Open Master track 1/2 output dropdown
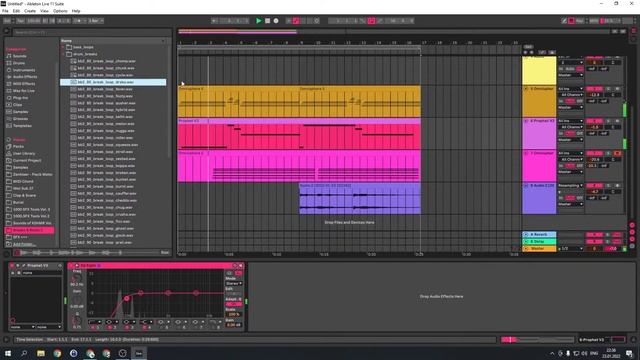Screen dimensions: 640x360 [571, 248]
